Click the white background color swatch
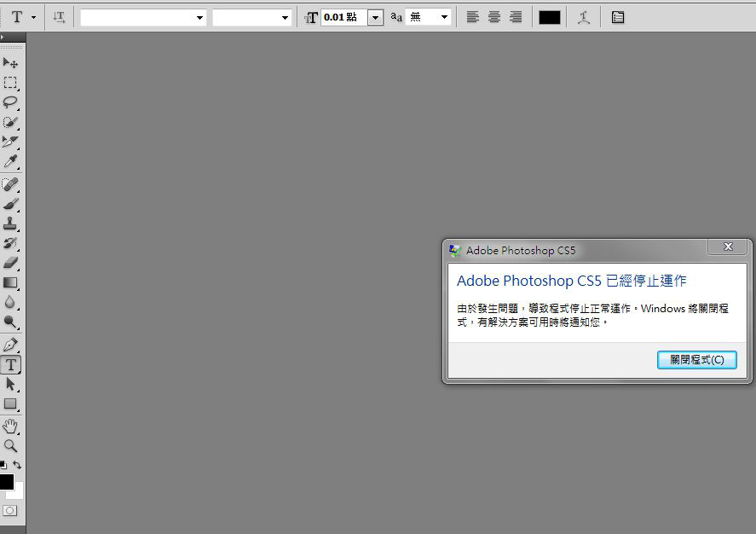 pos(17,493)
